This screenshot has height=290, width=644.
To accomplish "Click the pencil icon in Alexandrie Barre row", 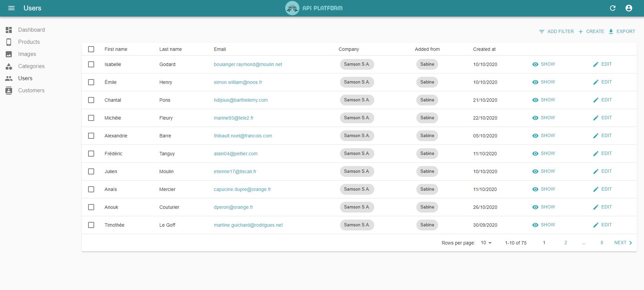I will tap(596, 136).
